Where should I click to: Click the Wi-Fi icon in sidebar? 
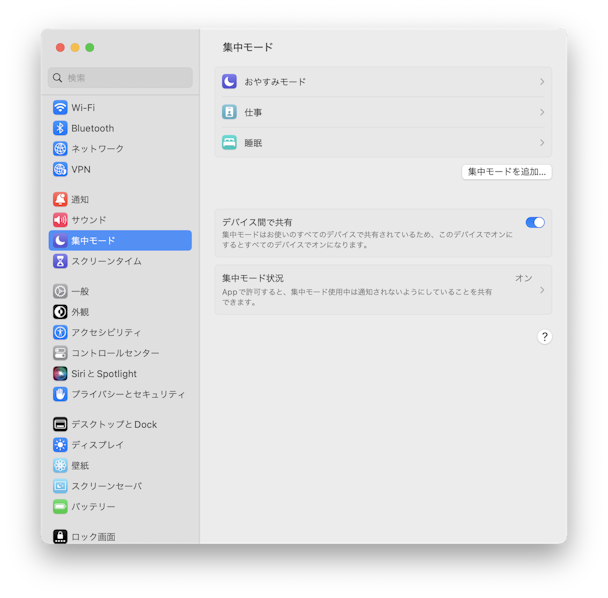(x=60, y=107)
